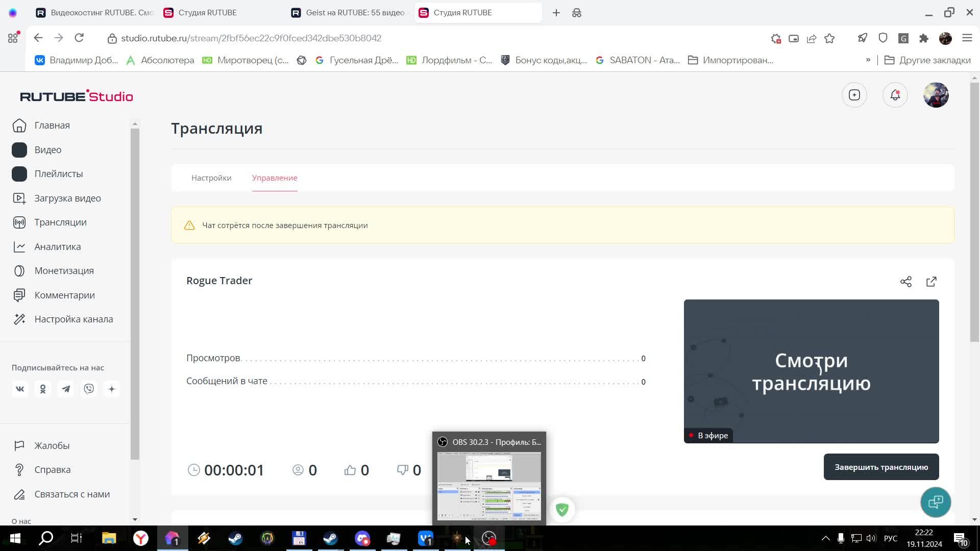This screenshot has width=980, height=551.
Task: Show hidden system tray icons
Action: (x=825, y=538)
